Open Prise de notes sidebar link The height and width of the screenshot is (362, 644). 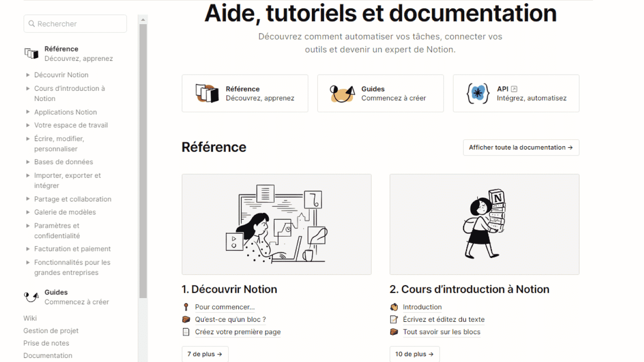click(46, 343)
